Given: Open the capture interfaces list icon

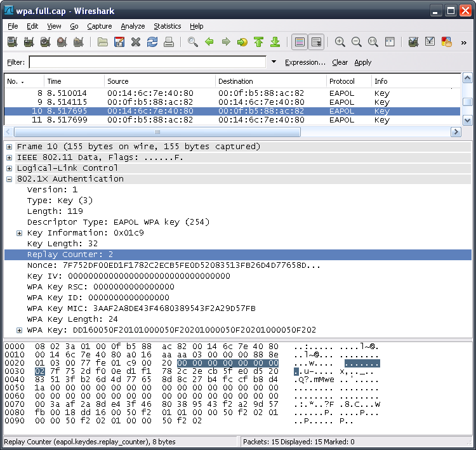Looking at the screenshot, I should [x=13, y=42].
